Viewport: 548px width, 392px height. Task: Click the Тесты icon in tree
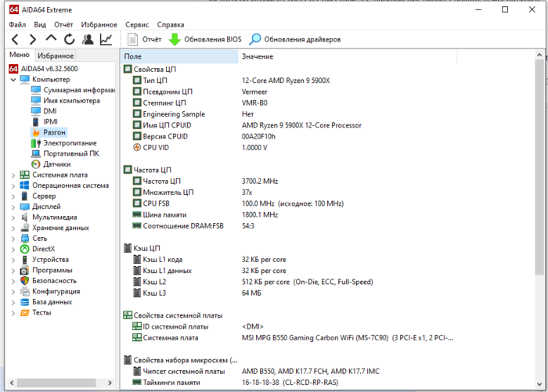pos(24,313)
